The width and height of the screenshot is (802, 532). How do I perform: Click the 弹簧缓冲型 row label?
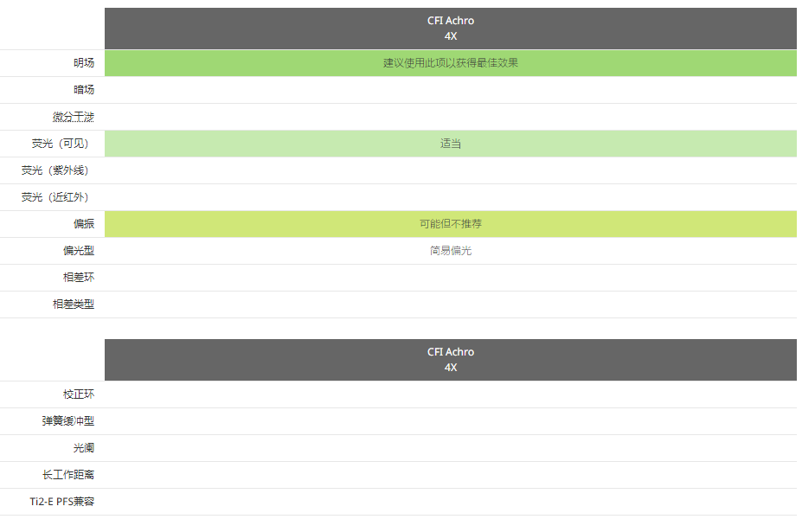tap(68, 421)
